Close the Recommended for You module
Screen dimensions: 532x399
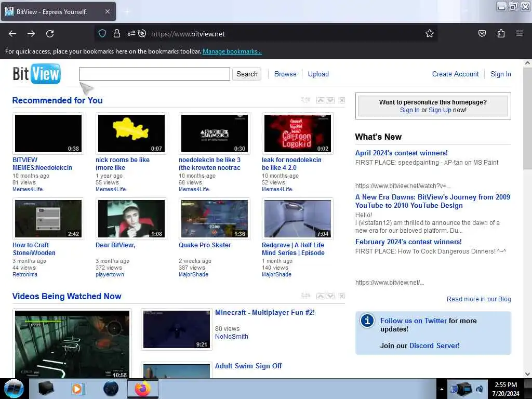click(342, 100)
